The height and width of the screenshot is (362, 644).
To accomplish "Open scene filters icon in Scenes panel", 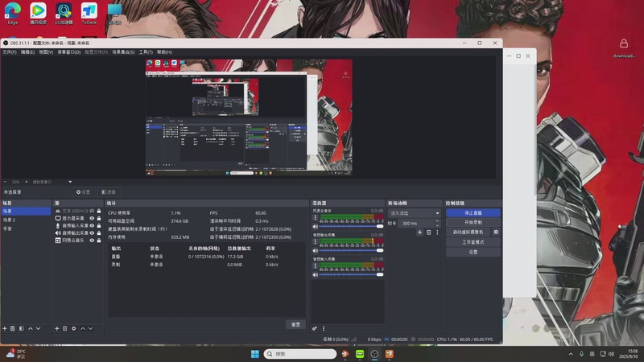I will point(22,329).
